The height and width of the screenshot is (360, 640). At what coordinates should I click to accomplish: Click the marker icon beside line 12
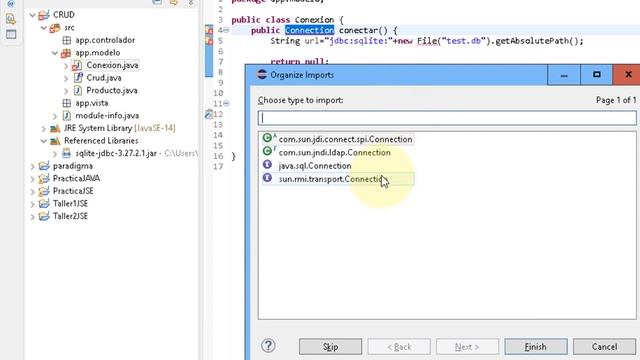coord(209,114)
